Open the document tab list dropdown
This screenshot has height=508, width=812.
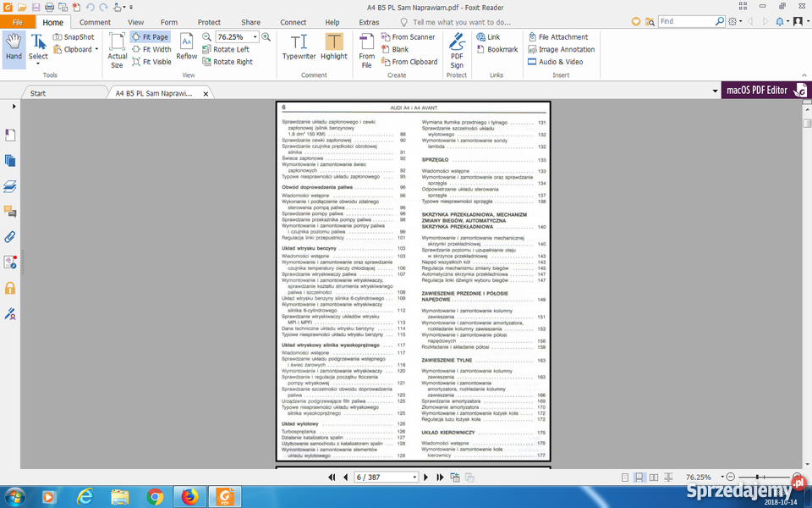716,91
